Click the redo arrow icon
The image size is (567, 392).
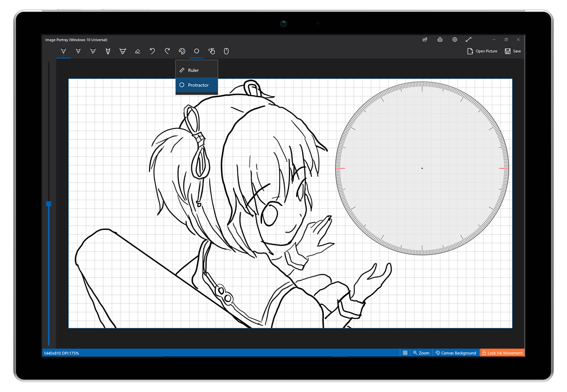[x=167, y=50]
